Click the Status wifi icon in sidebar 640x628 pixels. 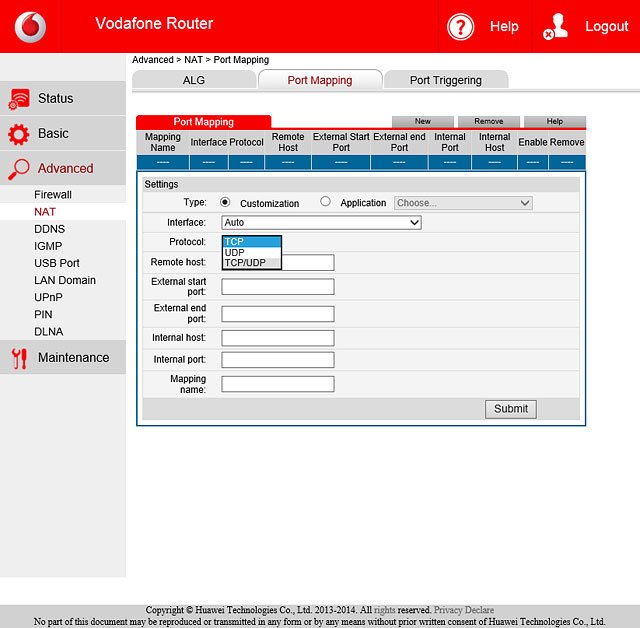point(19,99)
